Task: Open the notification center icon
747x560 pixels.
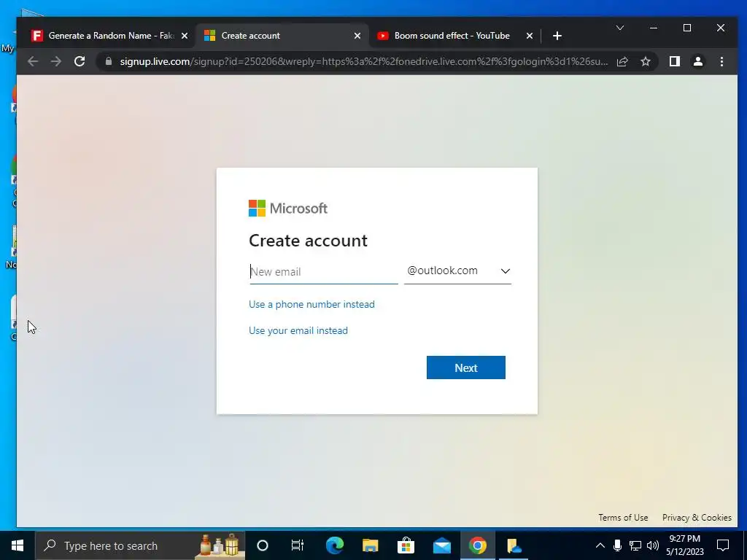Action: pos(723,545)
